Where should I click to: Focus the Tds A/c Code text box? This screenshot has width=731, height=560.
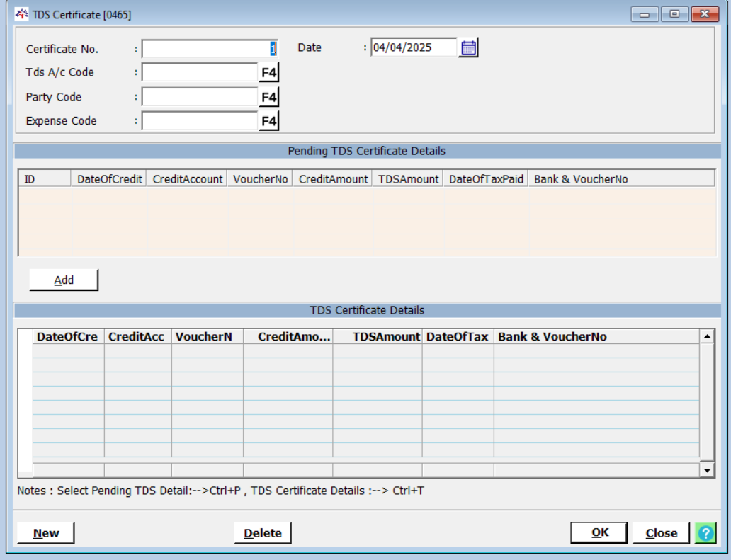[200, 73]
